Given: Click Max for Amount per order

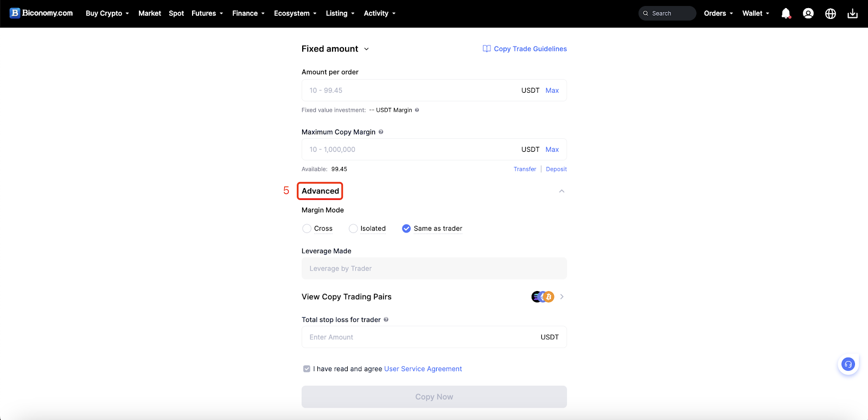Looking at the screenshot, I should click(x=552, y=91).
